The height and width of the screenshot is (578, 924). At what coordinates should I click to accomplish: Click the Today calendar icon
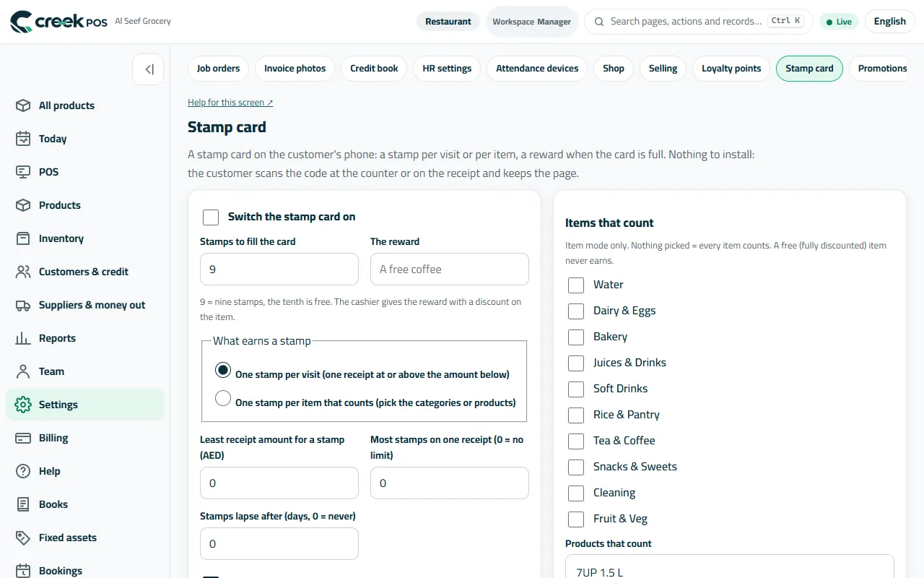pos(23,139)
